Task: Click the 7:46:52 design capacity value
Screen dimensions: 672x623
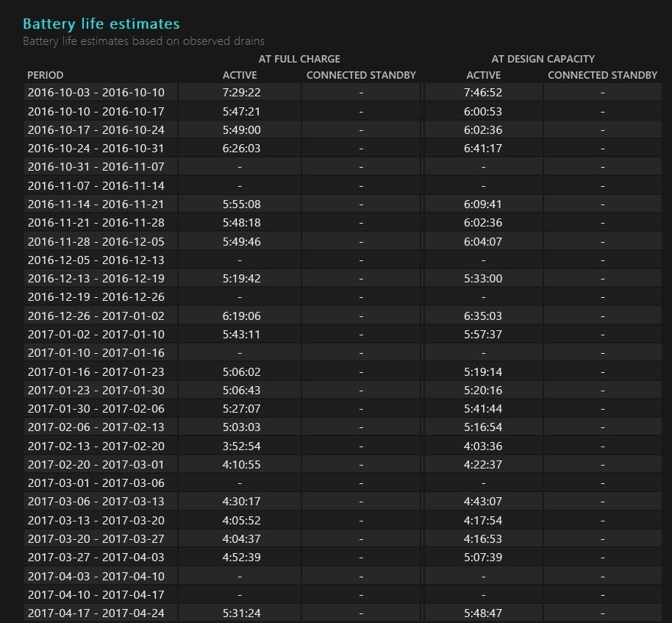Action: click(483, 93)
